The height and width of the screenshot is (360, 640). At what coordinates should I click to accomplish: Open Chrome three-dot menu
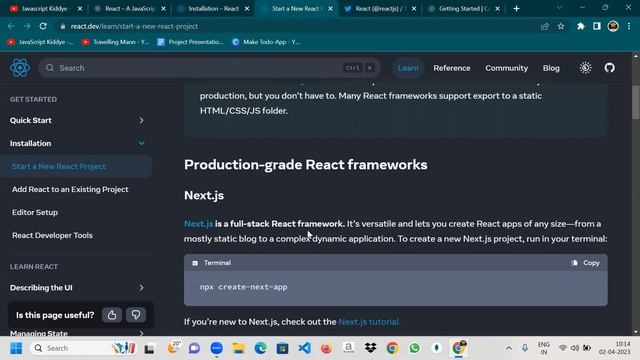click(629, 26)
